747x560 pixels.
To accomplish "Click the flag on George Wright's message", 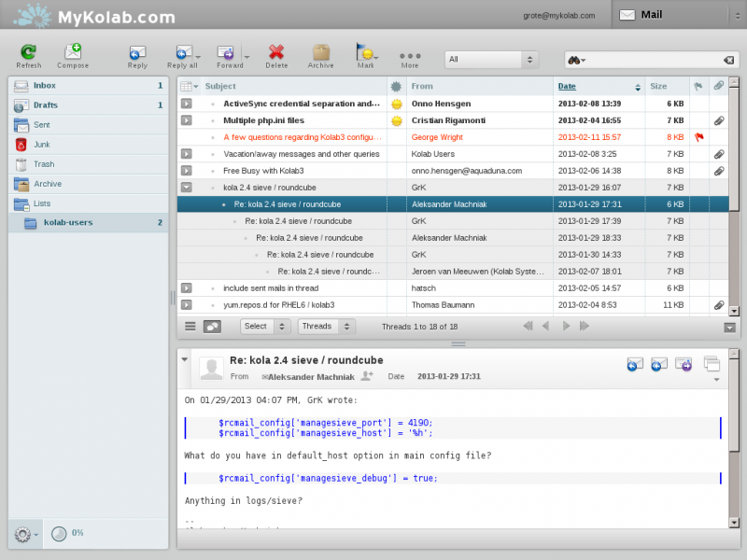I will (x=698, y=137).
